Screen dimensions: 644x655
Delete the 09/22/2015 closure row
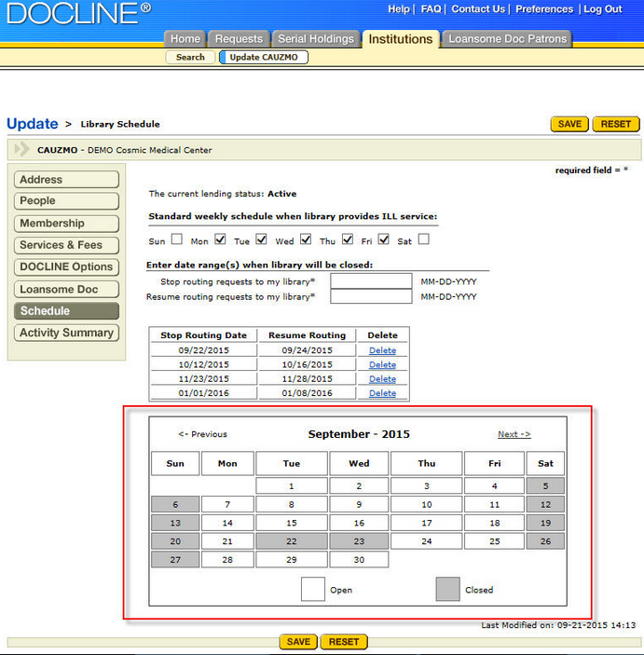382,350
